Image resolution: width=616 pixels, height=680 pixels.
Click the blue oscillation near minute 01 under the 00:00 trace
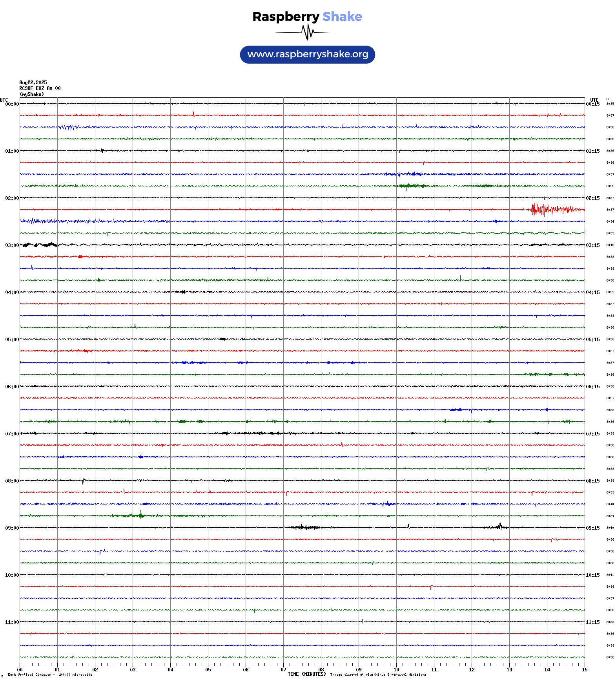[69, 127]
